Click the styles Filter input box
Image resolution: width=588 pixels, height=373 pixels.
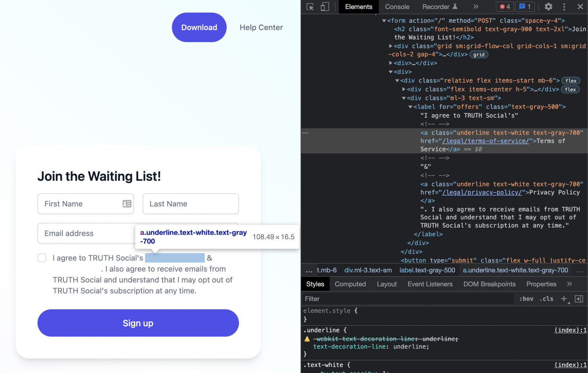click(x=407, y=299)
